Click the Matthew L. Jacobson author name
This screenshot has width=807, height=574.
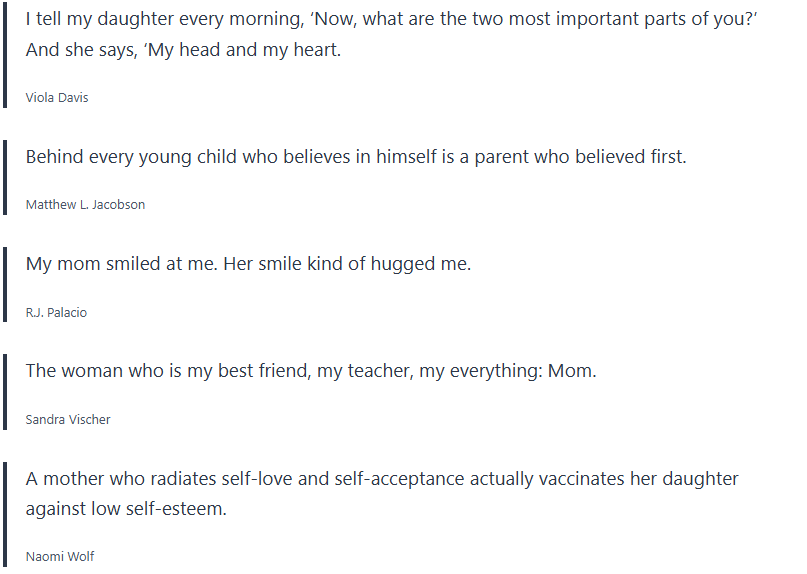click(85, 204)
